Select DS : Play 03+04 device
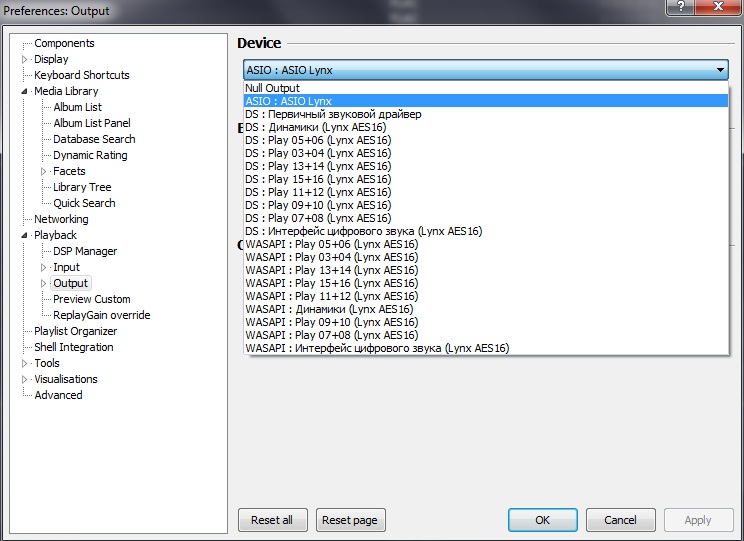 click(486, 153)
